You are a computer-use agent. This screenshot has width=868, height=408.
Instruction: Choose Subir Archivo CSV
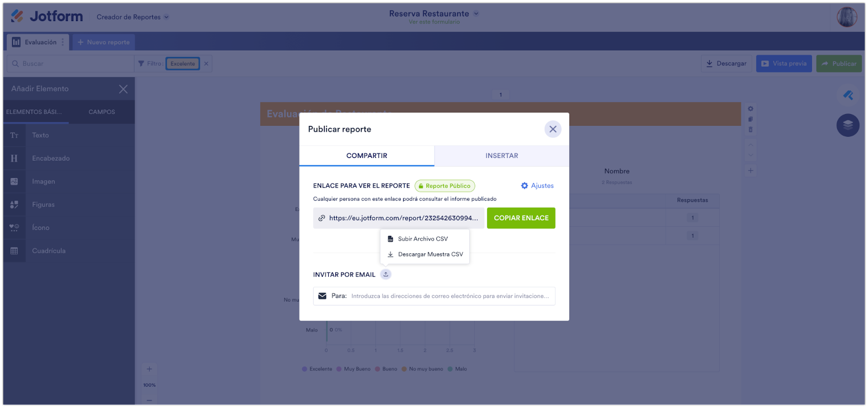(x=425, y=239)
